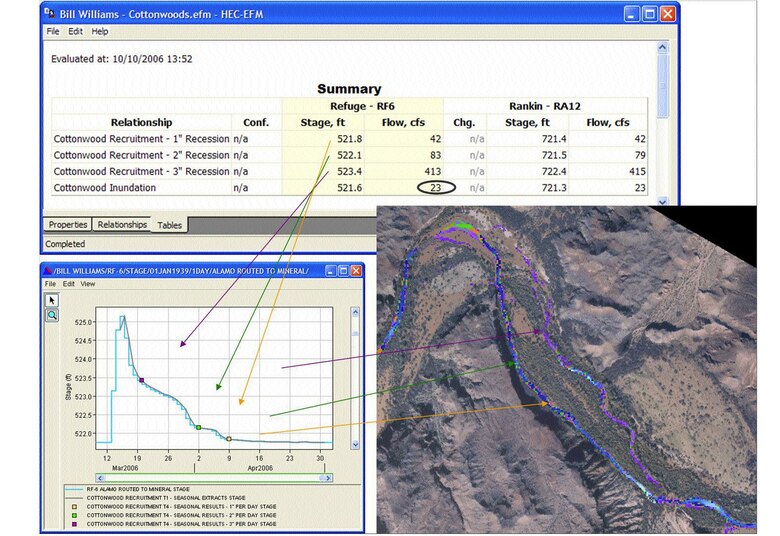Click the Rankin stage value 721.4
780x536 pixels.
[554, 139]
